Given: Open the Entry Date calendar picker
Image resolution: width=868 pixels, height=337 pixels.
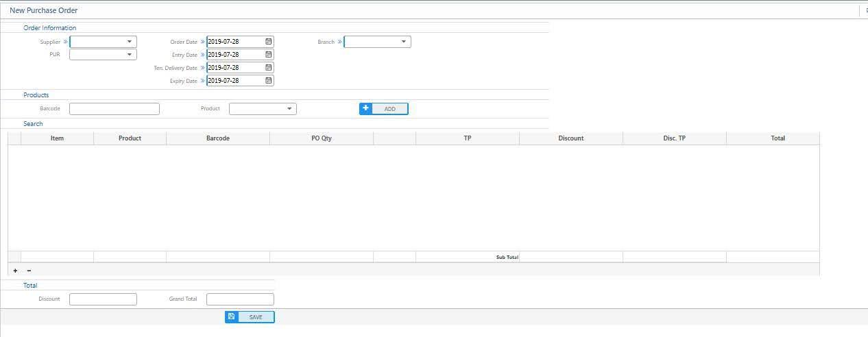Looking at the screenshot, I should click(x=269, y=55).
